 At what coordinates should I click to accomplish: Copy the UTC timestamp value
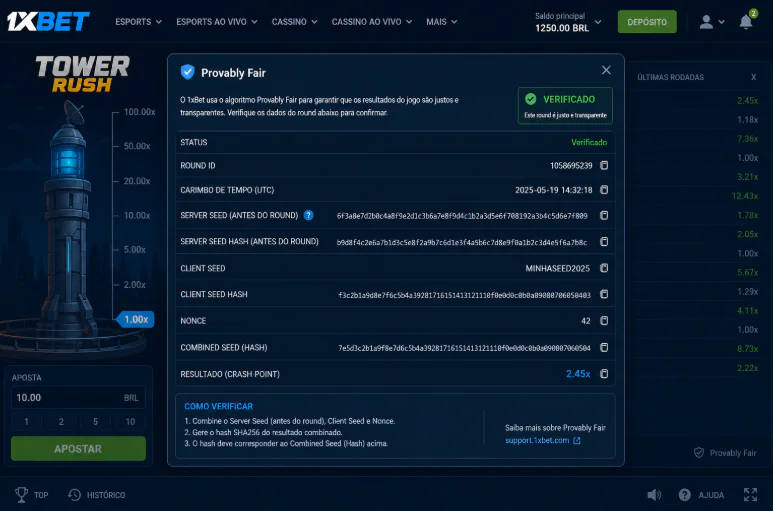point(604,190)
